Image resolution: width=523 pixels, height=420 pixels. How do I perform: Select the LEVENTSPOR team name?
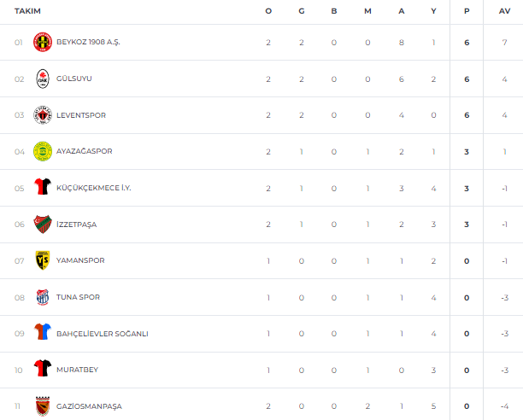pyautogui.click(x=81, y=115)
